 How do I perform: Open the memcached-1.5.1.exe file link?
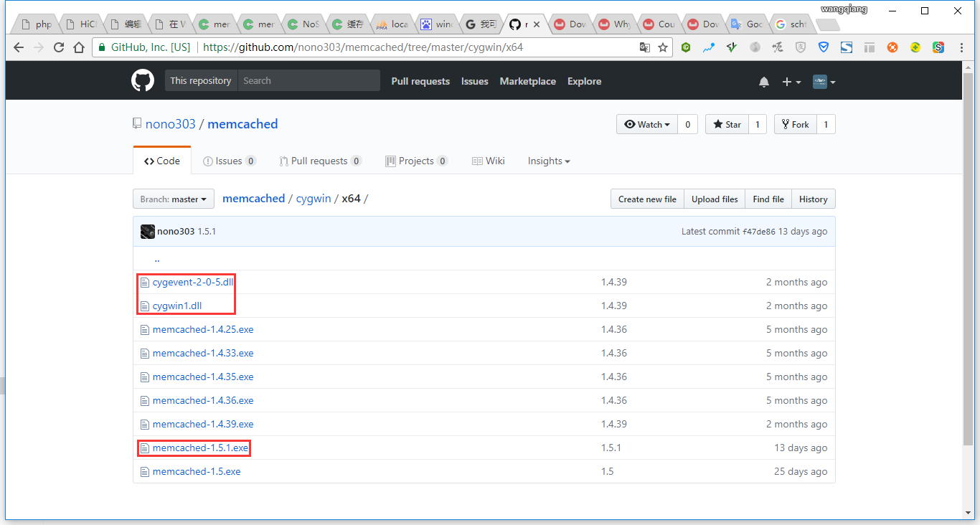click(200, 448)
